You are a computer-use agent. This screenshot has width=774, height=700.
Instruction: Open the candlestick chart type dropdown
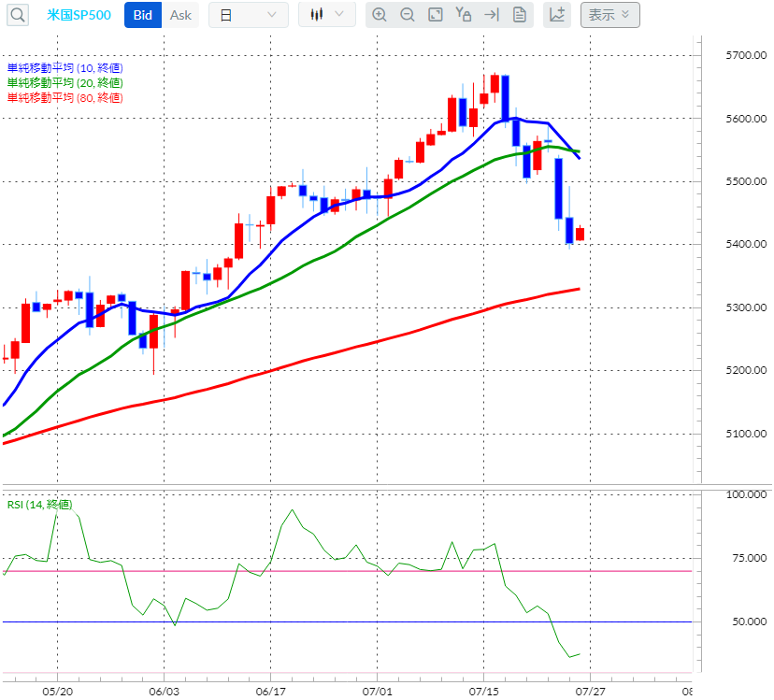tap(327, 14)
